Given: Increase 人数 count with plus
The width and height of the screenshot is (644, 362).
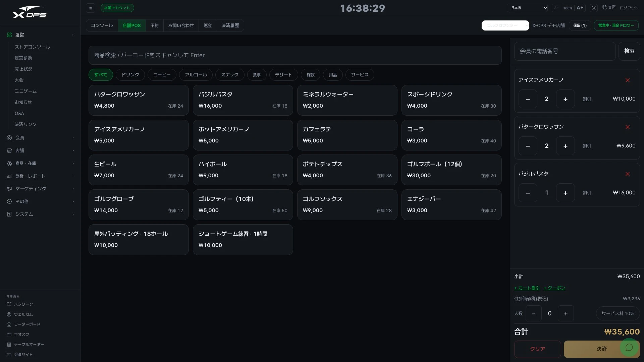Looking at the screenshot, I should click(566, 313).
